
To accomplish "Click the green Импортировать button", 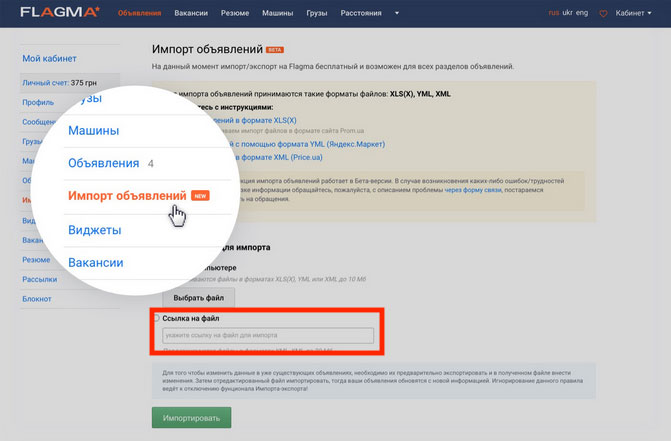I will click(x=191, y=418).
